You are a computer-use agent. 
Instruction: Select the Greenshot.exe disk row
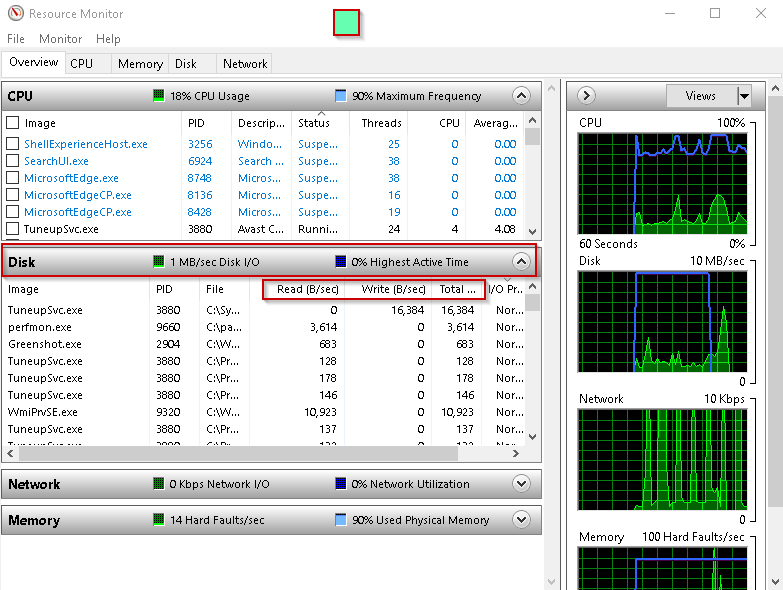[x=264, y=344]
